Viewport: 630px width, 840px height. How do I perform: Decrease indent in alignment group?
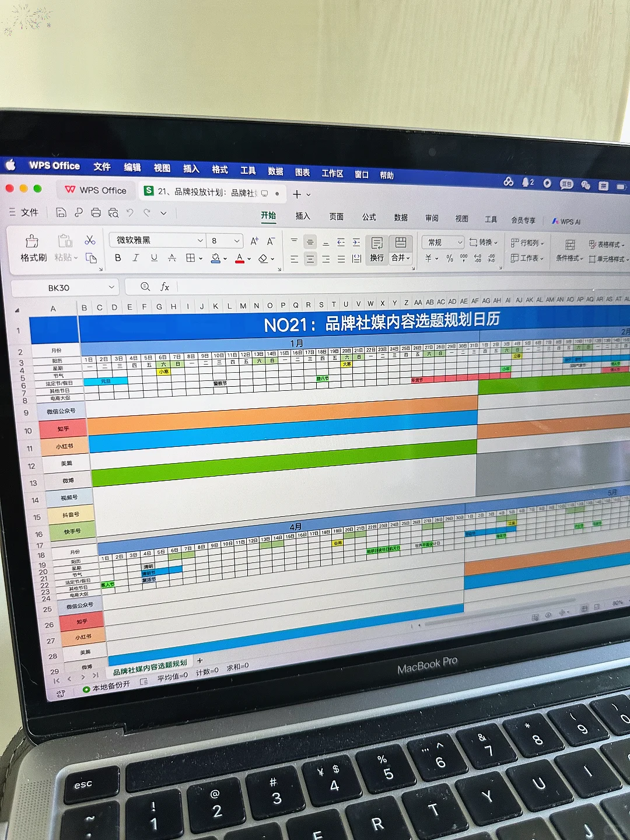coord(341,242)
